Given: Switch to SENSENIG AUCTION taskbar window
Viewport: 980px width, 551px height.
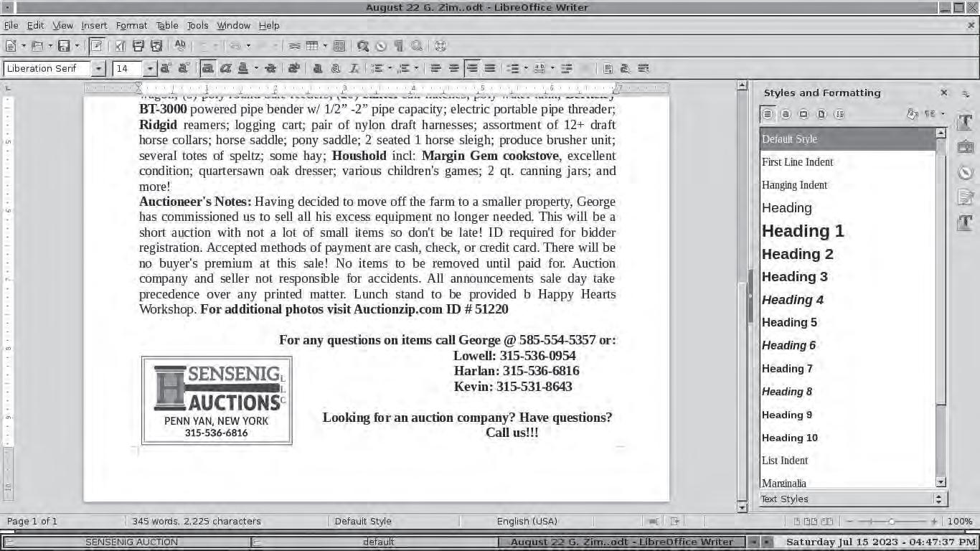Looking at the screenshot, I should point(126,542).
